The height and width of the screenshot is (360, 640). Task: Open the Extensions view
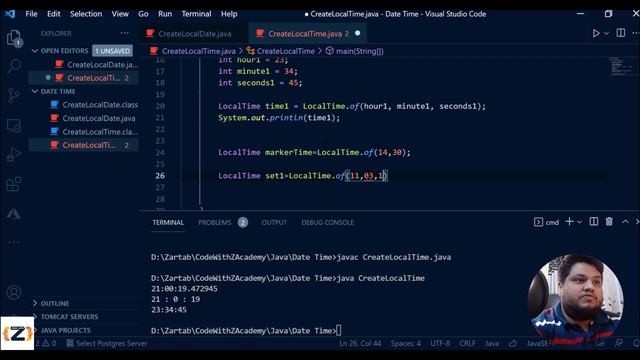click(x=14, y=184)
